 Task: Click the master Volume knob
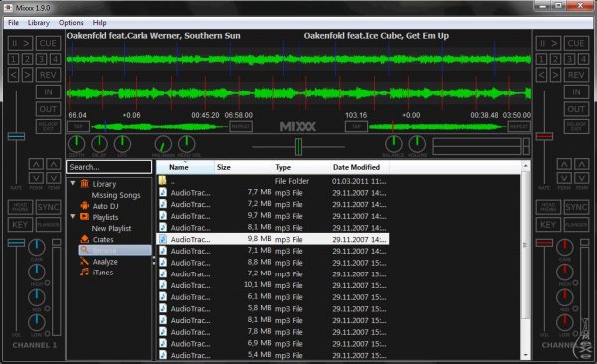pos(417,144)
